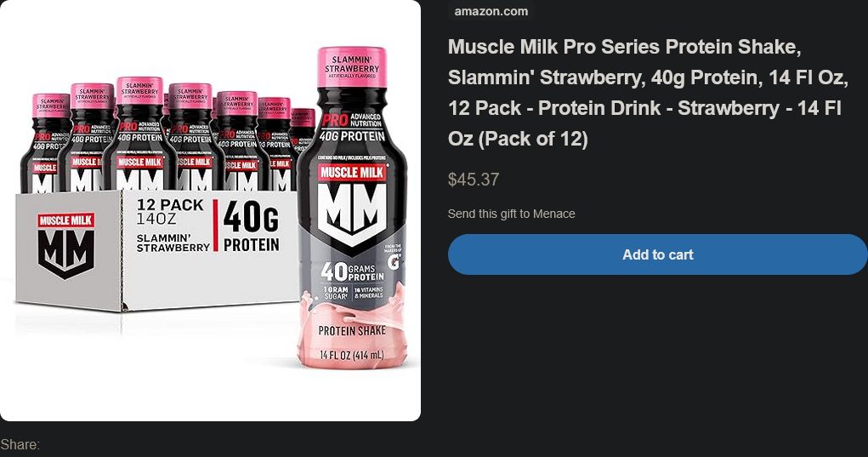Click the 40G Protein text on box
868x457 pixels.
[x=251, y=226]
